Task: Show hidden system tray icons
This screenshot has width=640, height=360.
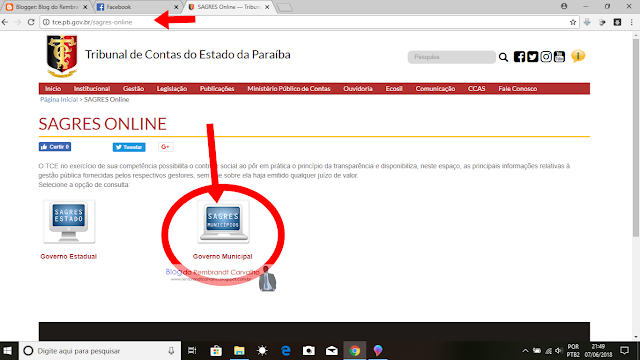Action: tap(525, 351)
